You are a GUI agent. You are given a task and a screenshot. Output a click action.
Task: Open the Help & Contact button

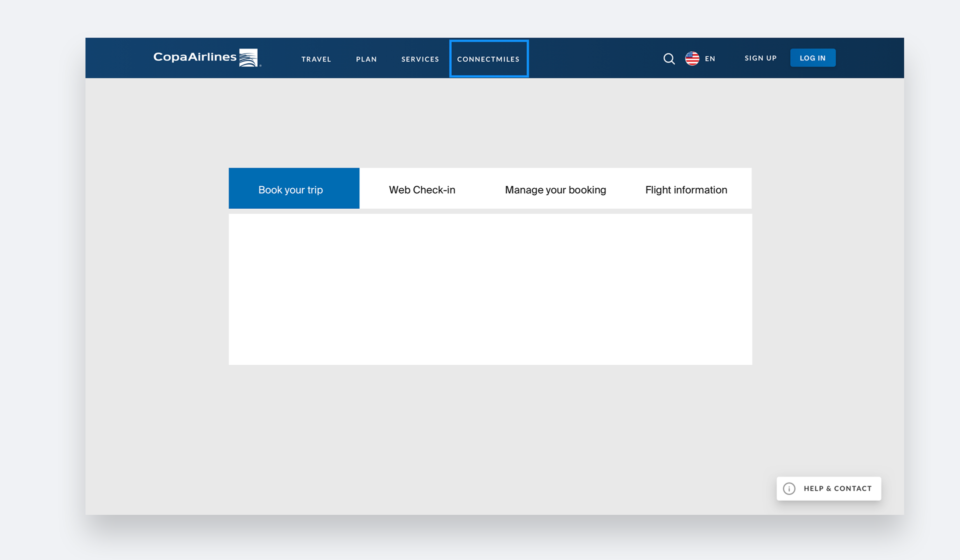point(828,489)
